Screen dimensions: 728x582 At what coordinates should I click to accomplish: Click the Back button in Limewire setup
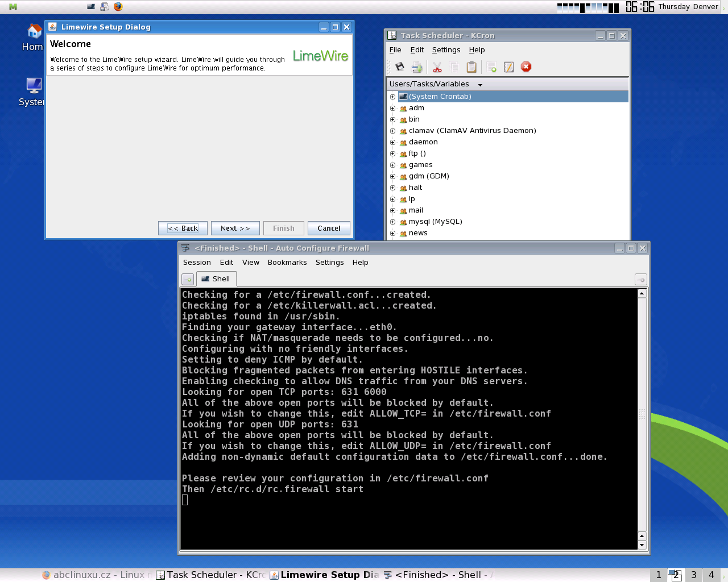pyautogui.click(x=183, y=228)
